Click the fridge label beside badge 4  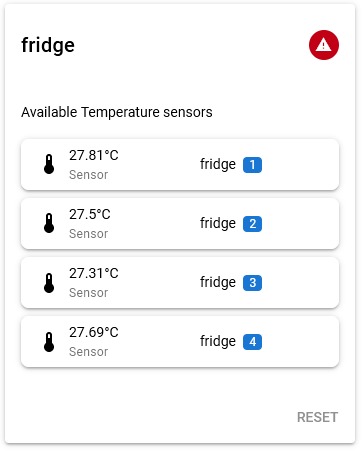218,342
